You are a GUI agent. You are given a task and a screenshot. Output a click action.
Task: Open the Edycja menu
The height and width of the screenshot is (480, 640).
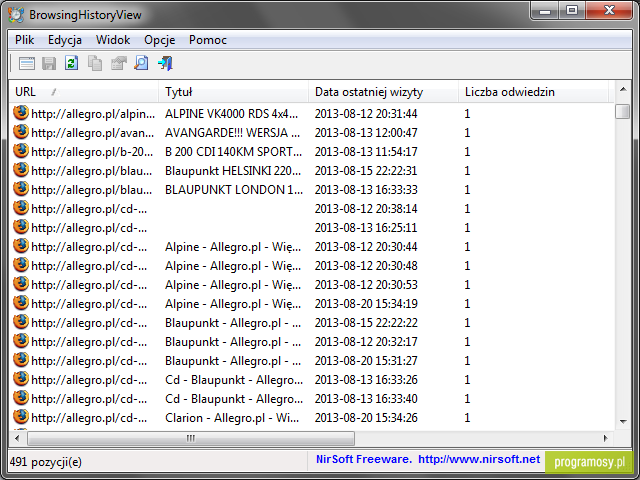pyautogui.click(x=65, y=40)
